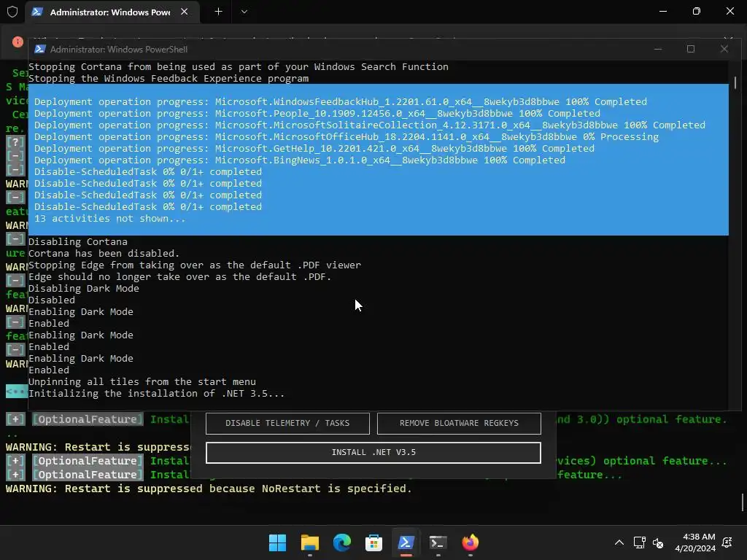Maximize the inner PowerShell window
The width and height of the screenshot is (747, 560).
tap(691, 49)
